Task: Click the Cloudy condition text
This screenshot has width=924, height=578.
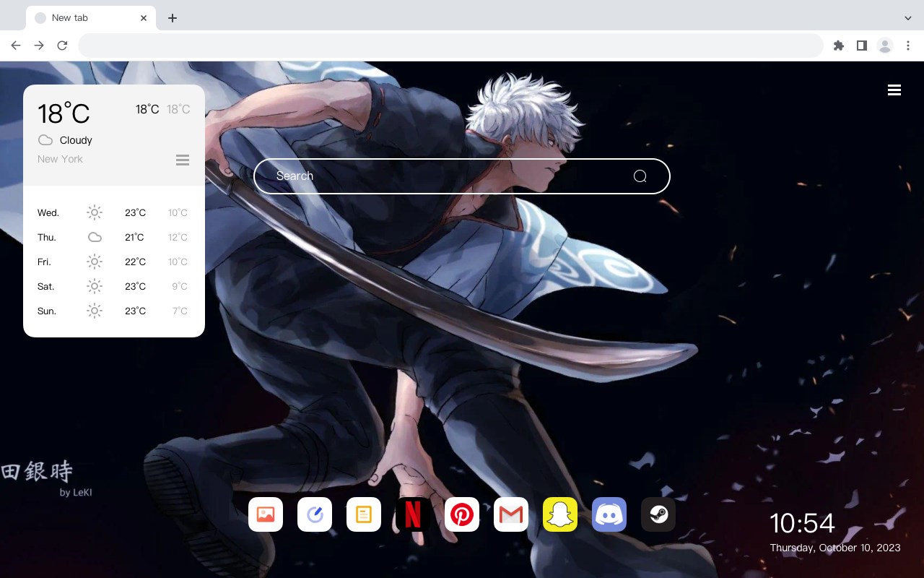Action: tap(76, 140)
